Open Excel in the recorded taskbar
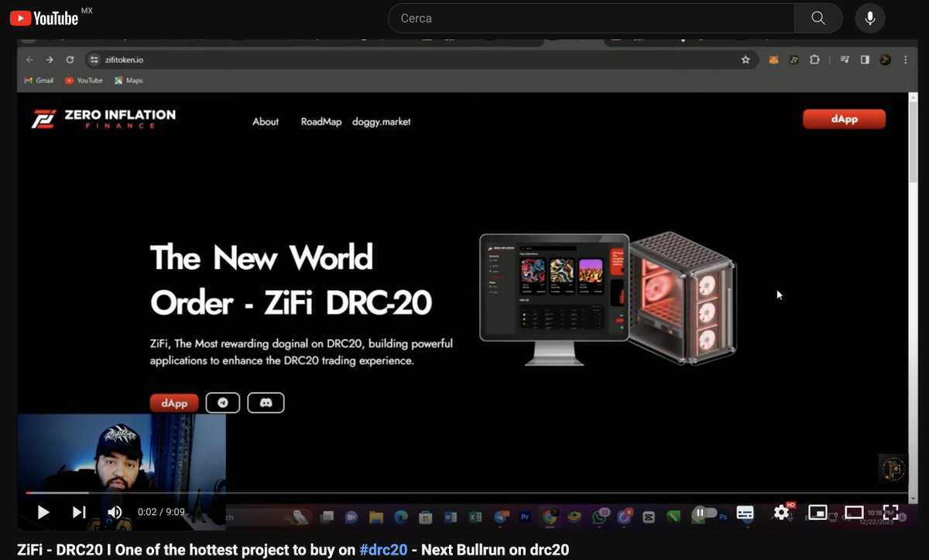The image size is (929, 560). click(476, 516)
